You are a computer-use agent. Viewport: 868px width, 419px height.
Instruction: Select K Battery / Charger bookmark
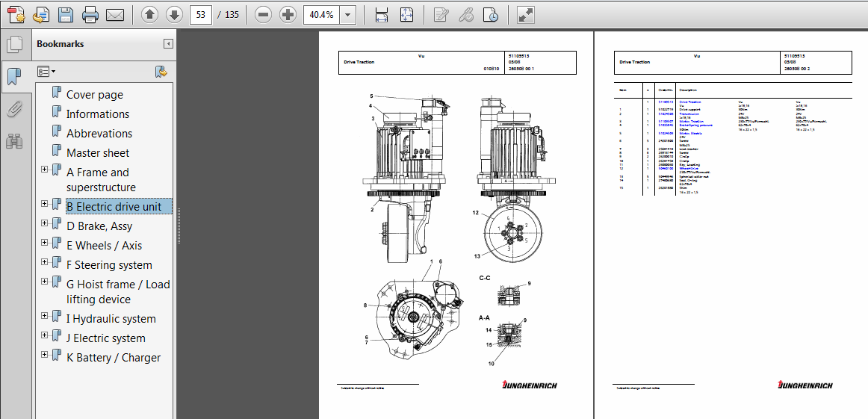[114, 358]
